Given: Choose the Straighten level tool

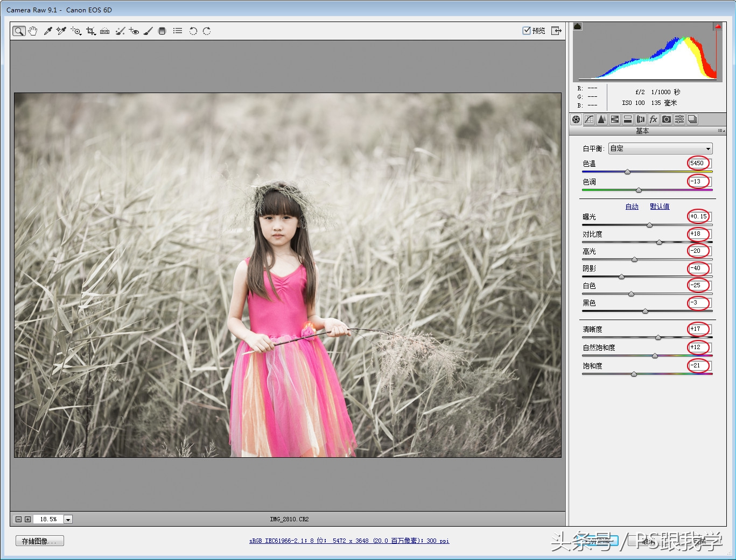Looking at the screenshot, I should click(x=105, y=31).
